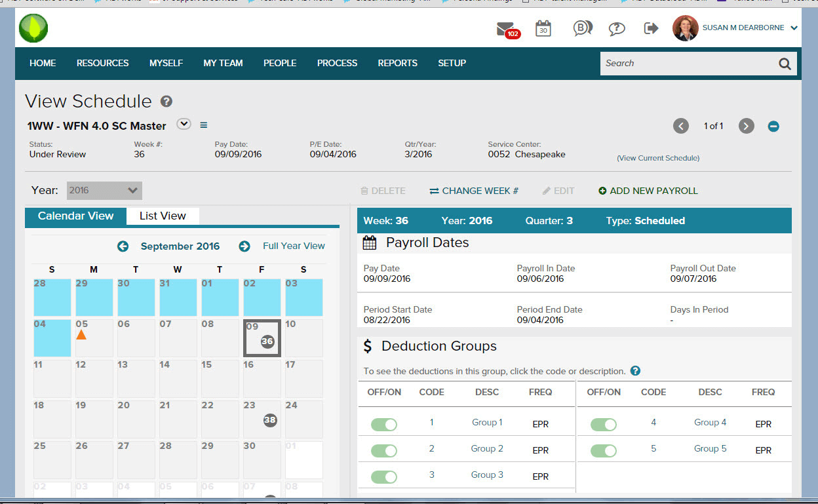Turn off the Group 4 deduction toggle
Screen dimensions: 818x504
(604, 424)
